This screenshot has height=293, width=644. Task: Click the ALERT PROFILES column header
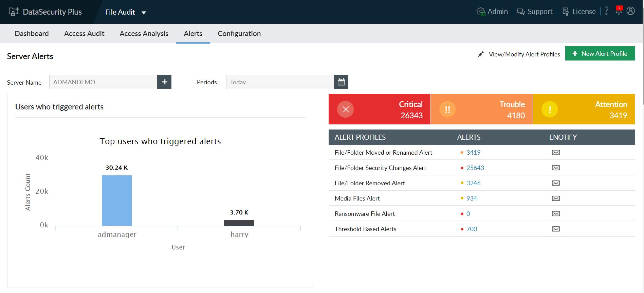[360, 137]
